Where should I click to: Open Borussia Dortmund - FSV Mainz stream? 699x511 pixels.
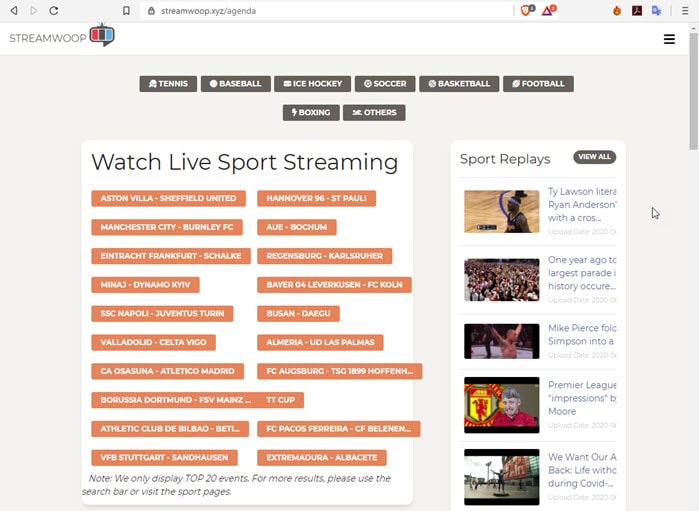pyautogui.click(x=176, y=400)
